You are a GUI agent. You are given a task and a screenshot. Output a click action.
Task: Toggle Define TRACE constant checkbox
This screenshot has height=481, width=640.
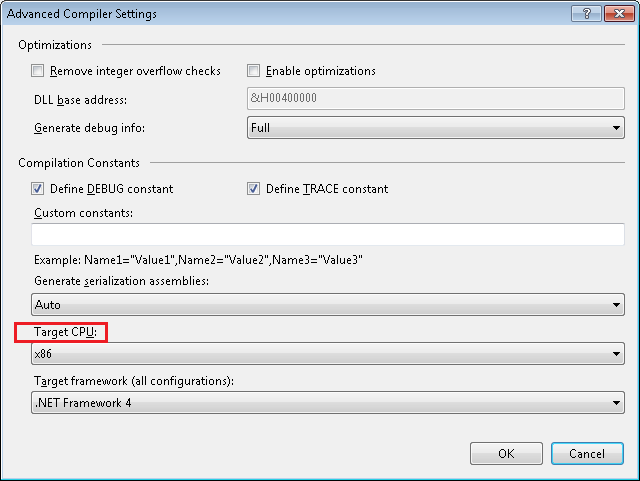point(254,188)
